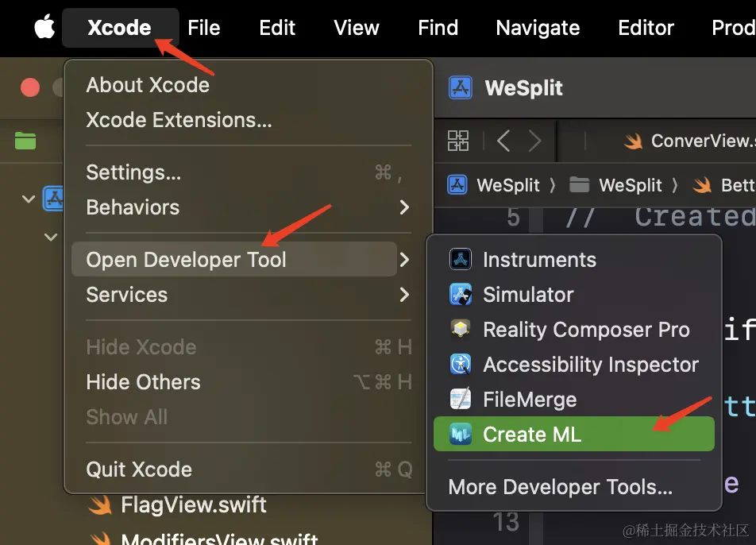Select the project navigator folder icon
The width and height of the screenshot is (756, 545).
(x=25, y=141)
